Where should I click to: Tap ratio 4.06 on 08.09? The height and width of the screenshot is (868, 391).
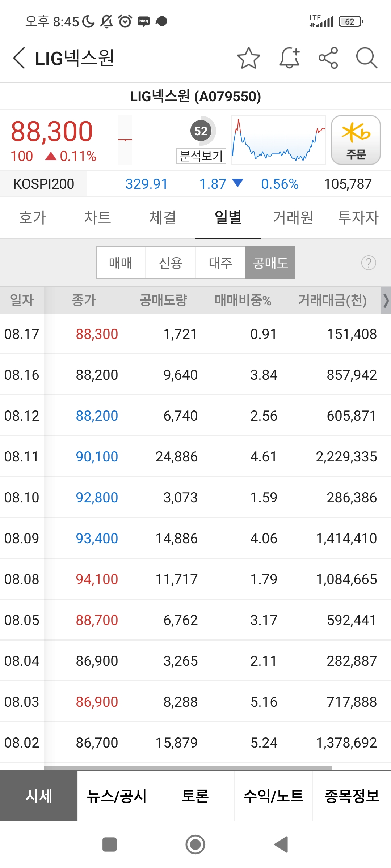[x=264, y=538]
